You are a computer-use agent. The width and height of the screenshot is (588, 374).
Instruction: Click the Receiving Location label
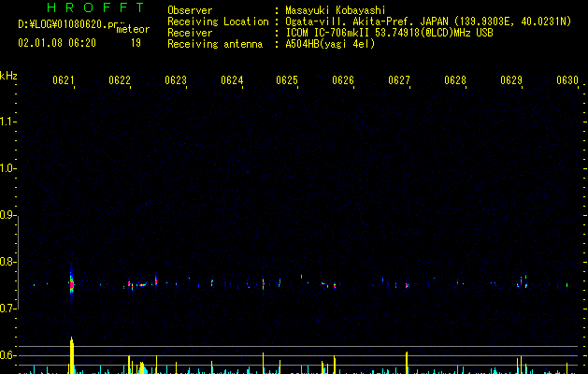coord(218,22)
